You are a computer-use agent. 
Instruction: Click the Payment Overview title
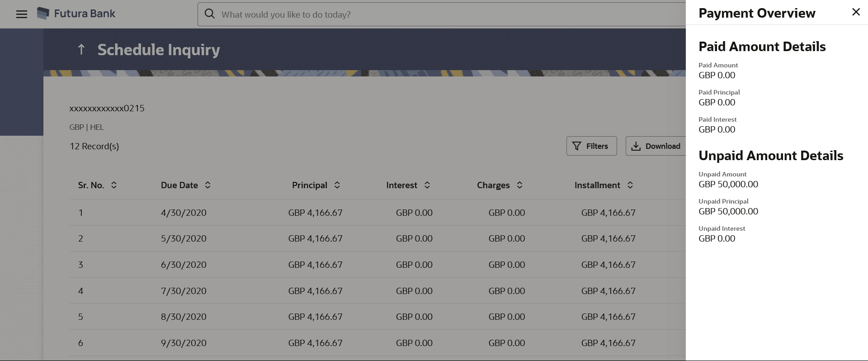click(757, 13)
